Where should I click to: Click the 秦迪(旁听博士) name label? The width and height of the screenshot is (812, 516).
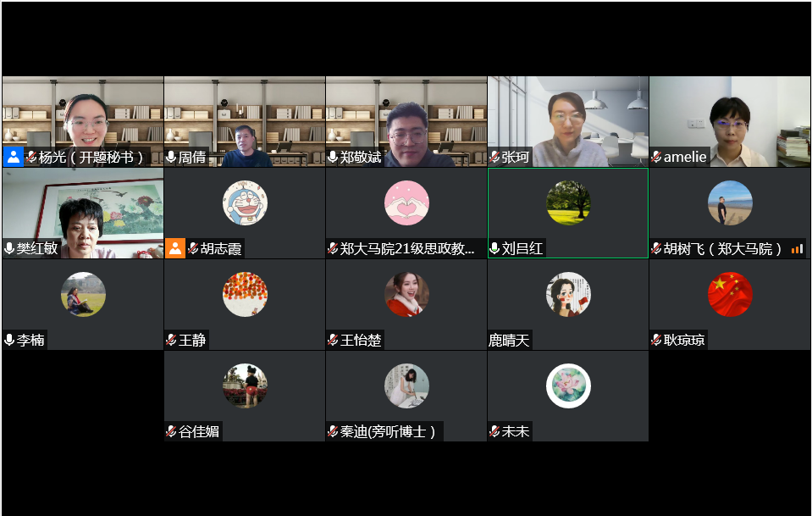(x=388, y=431)
